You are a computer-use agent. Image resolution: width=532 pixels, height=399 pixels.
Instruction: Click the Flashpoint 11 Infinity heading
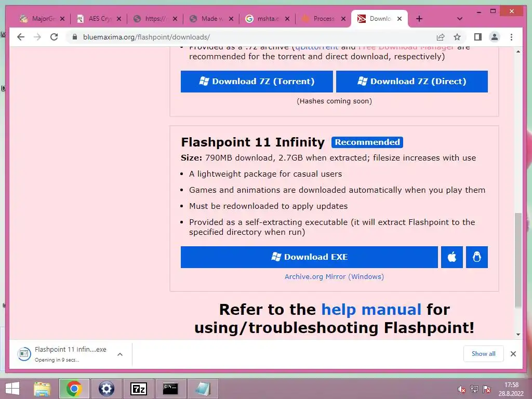[x=253, y=142]
